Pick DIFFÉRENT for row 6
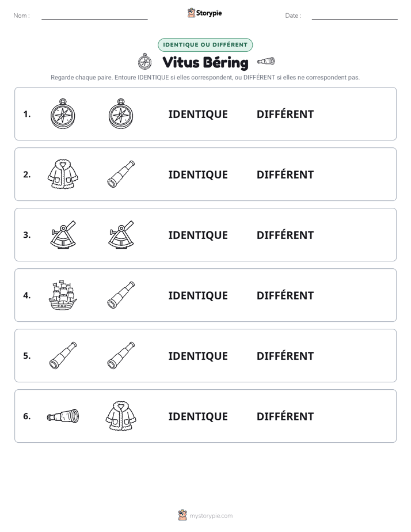This screenshot has width=411, height=532. click(285, 416)
